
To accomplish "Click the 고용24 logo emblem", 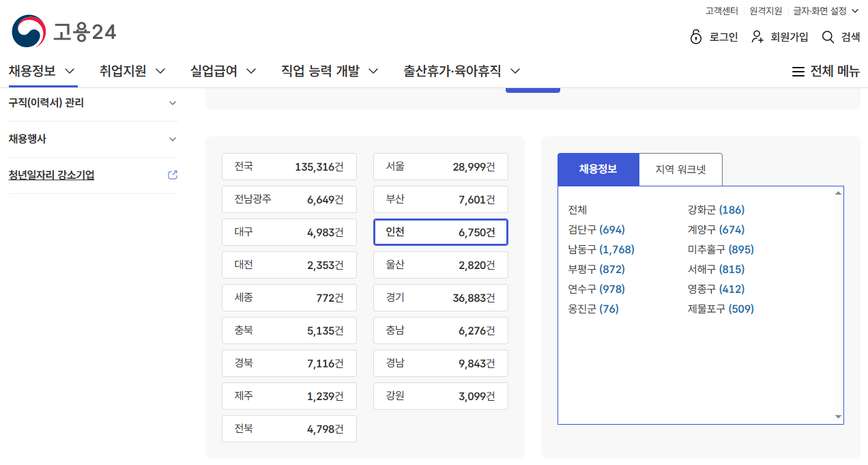I will click(x=29, y=31).
